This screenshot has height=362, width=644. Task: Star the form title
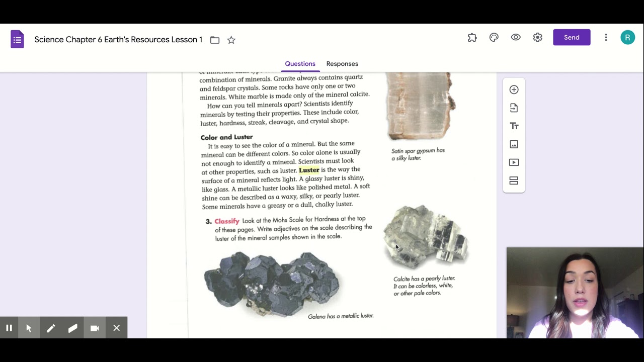[231, 40]
